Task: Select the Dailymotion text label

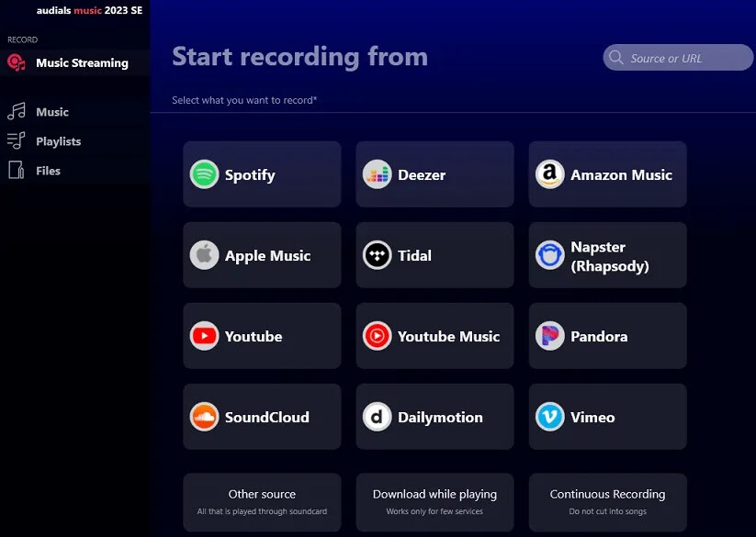Action: (440, 417)
